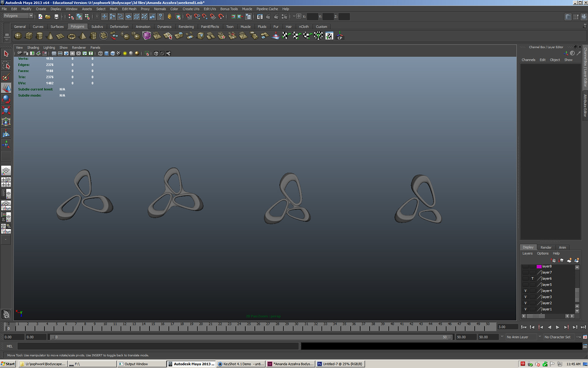
Task: Open the No Anim Layer dropdown arrow
Action: coord(502,337)
